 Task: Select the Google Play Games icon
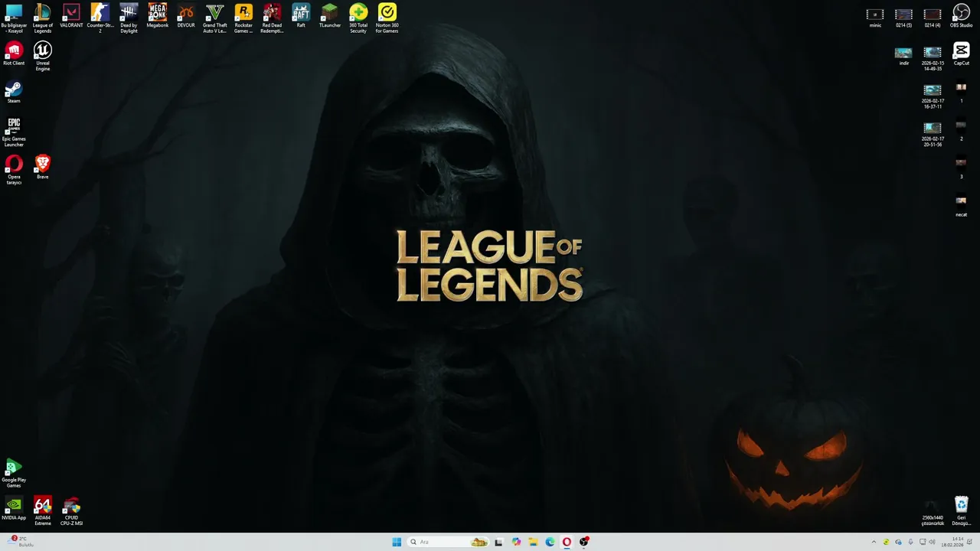[x=14, y=473]
